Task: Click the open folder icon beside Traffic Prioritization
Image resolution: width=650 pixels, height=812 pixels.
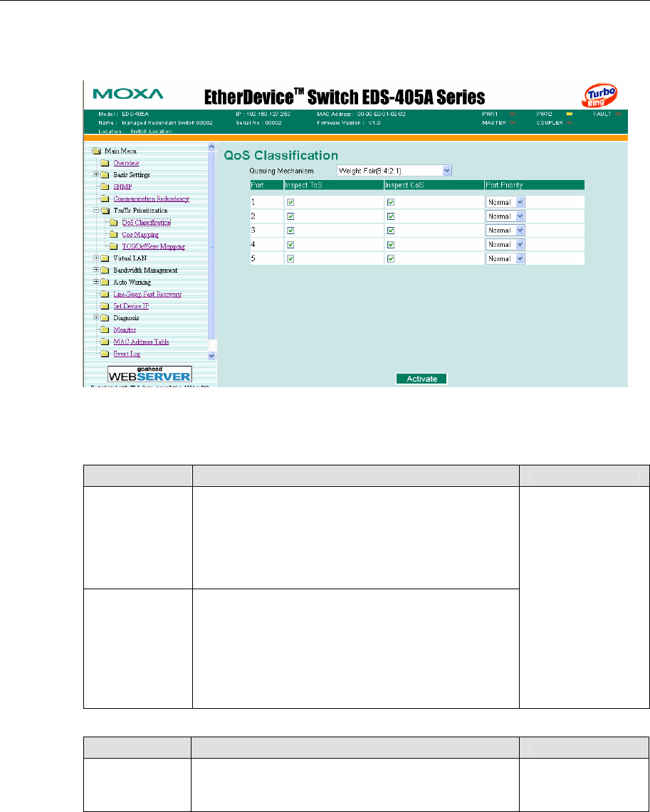Action: tap(105, 211)
